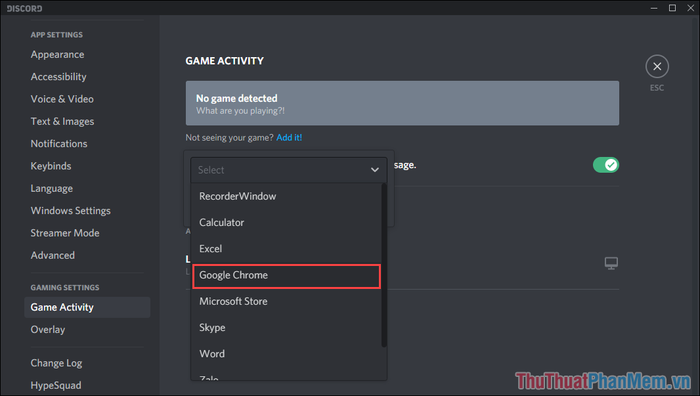
Task: Click the monitor icon on the right
Action: coord(611,263)
